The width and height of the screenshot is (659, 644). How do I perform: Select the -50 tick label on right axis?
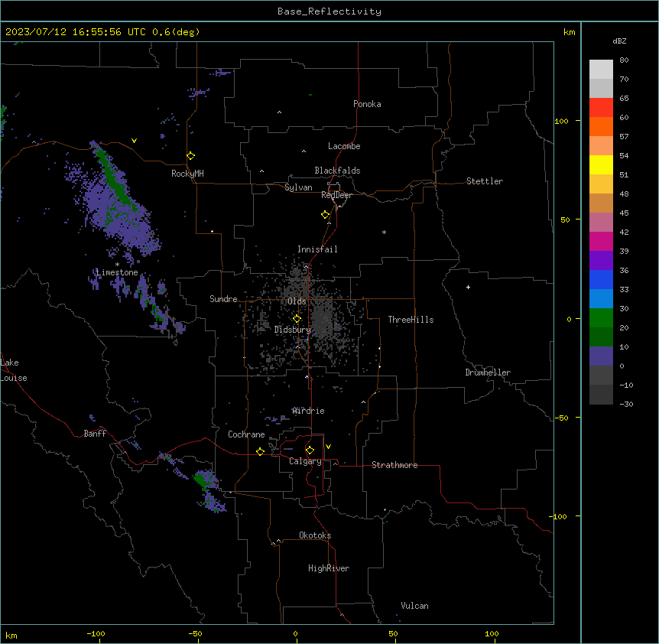[561, 418]
